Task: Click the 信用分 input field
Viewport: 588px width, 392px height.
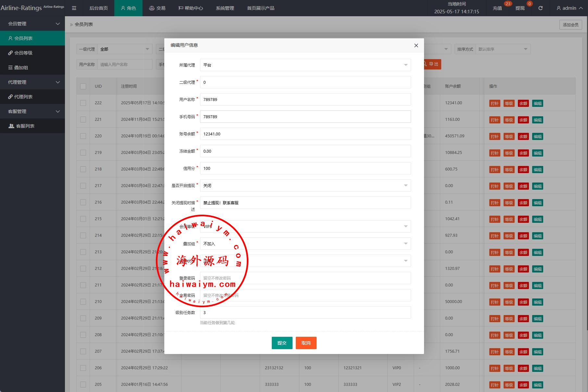Action: [305, 168]
